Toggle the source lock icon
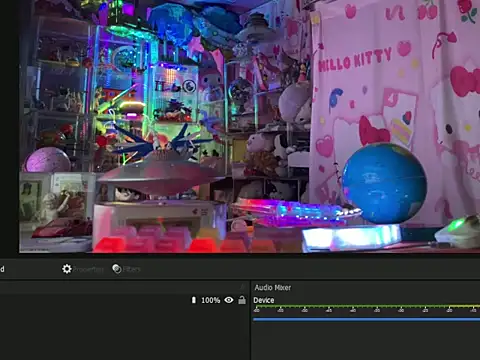The image size is (480, 360). (242, 300)
